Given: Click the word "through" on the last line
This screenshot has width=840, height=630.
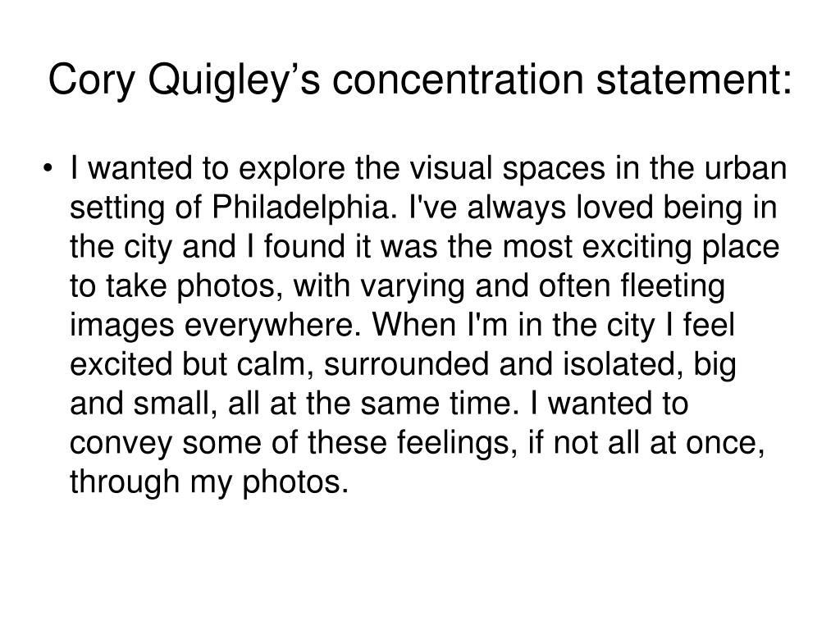Looking at the screenshot, I should point(125,482).
